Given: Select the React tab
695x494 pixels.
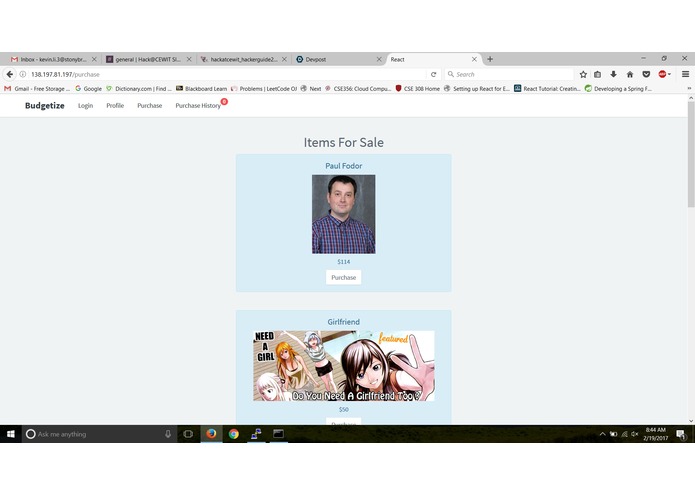Looking at the screenshot, I should coord(433,59).
